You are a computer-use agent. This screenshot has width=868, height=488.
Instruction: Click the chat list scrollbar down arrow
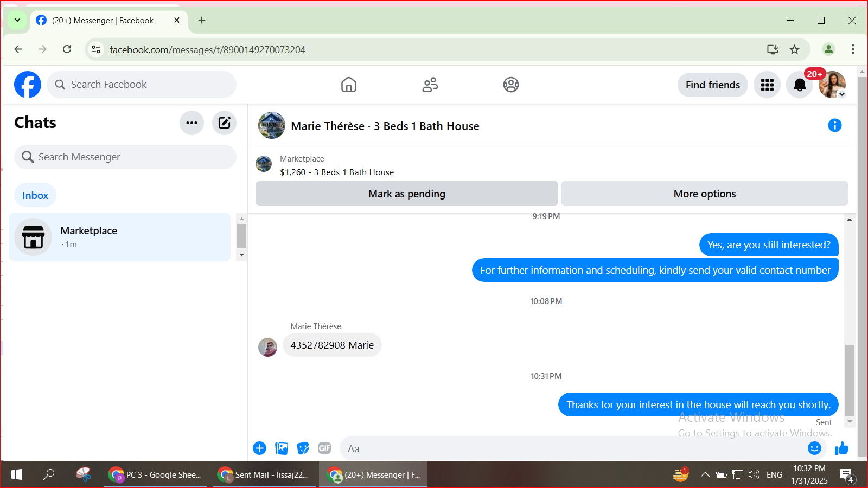[242, 255]
